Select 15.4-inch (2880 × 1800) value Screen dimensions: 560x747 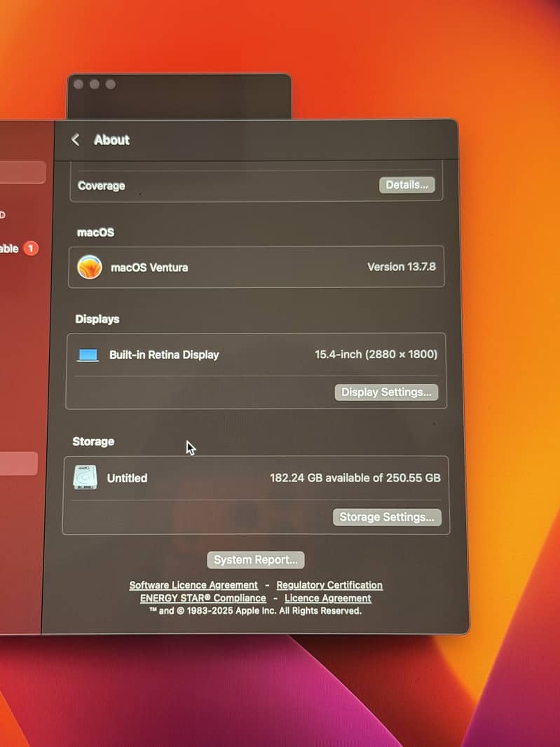point(376,354)
